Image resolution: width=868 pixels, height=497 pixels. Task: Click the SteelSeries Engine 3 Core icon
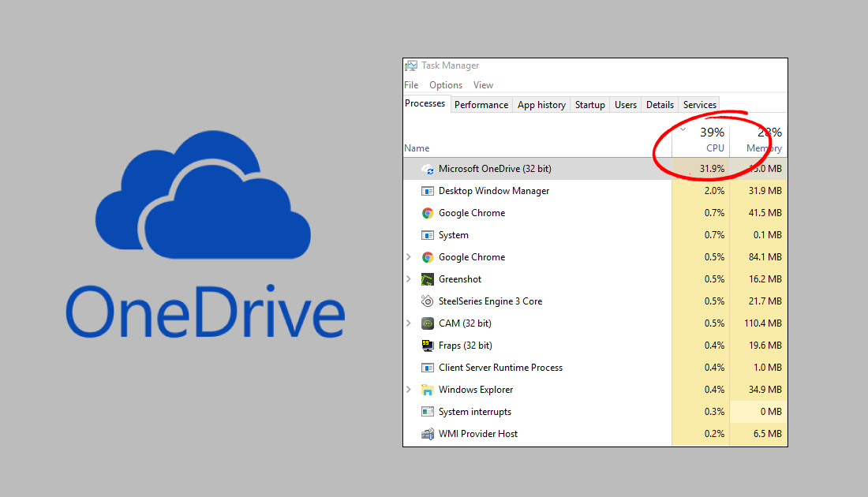428,301
